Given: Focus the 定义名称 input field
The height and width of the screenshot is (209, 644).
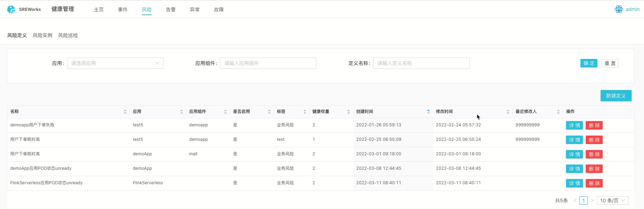Looking at the screenshot, I should click(x=421, y=63).
